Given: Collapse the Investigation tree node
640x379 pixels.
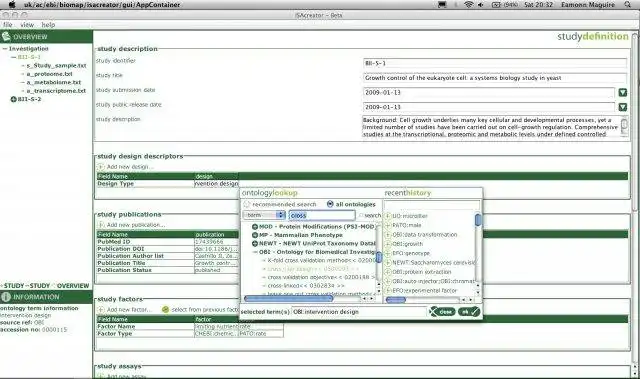Looking at the screenshot, I should click(4, 49).
